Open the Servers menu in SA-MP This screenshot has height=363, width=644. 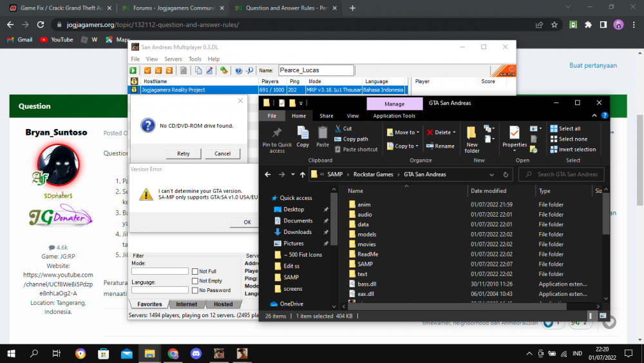(173, 59)
